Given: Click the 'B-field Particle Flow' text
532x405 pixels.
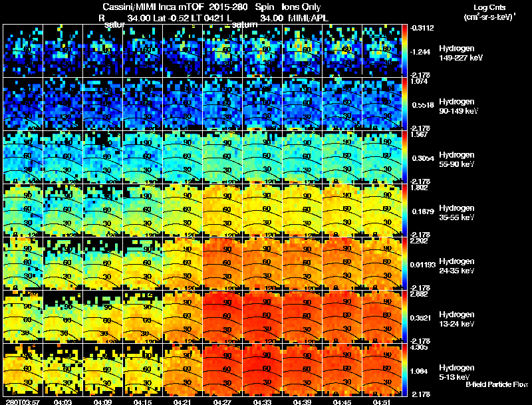Looking at the screenshot, I should [x=497, y=384].
